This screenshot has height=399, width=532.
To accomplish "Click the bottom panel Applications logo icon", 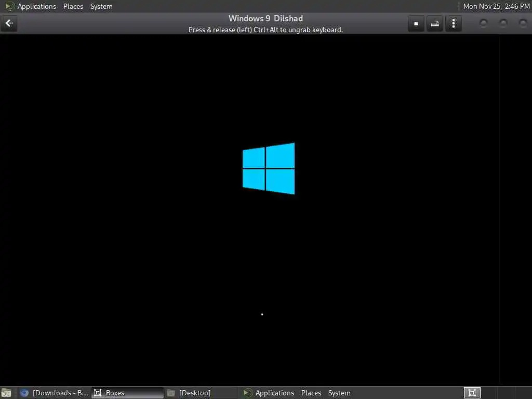I will pyautogui.click(x=248, y=393).
